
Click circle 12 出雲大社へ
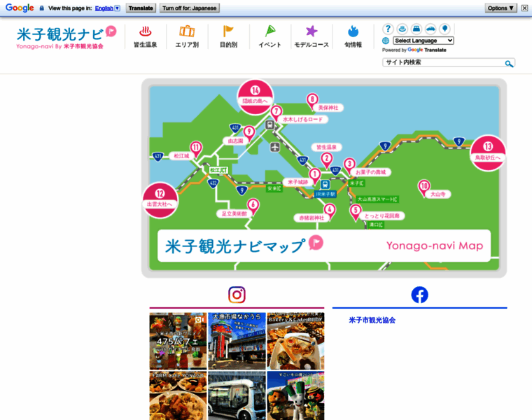pyautogui.click(x=160, y=199)
